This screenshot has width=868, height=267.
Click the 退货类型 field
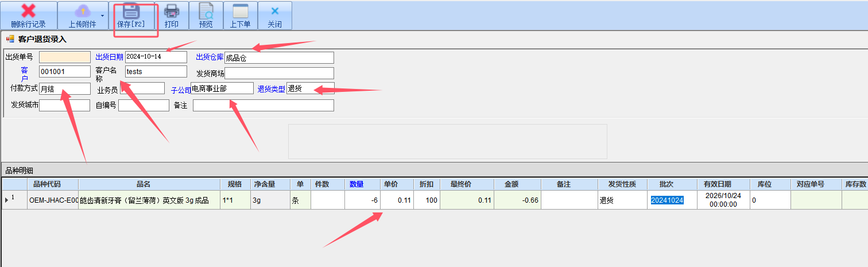click(x=309, y=88)
